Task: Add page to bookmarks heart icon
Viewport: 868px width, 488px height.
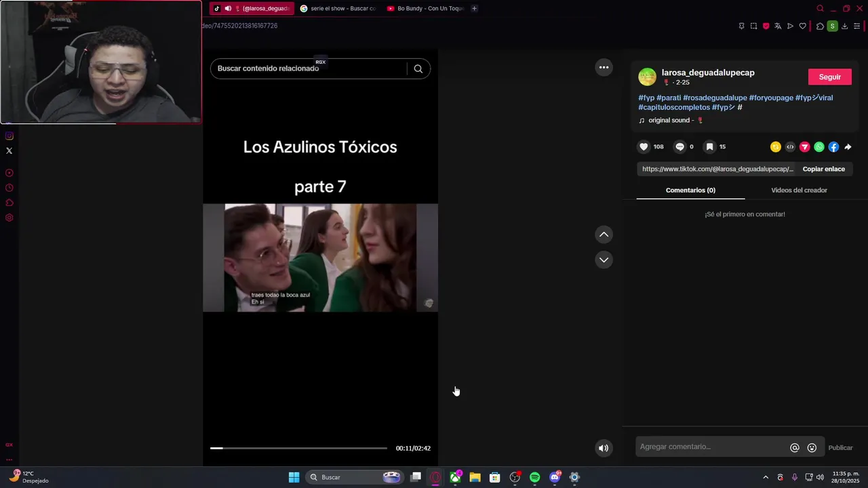Action: [803, 26]
